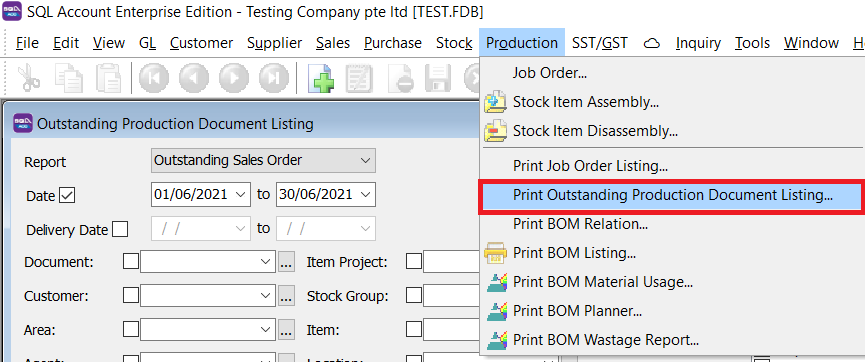Open the GL menu
The height and width of the screenshot is (362, 865).
click(147, 43)
